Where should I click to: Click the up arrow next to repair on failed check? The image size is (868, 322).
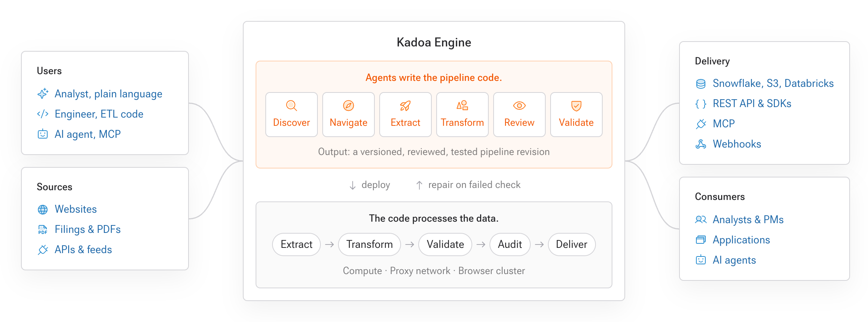click(419, 185)
